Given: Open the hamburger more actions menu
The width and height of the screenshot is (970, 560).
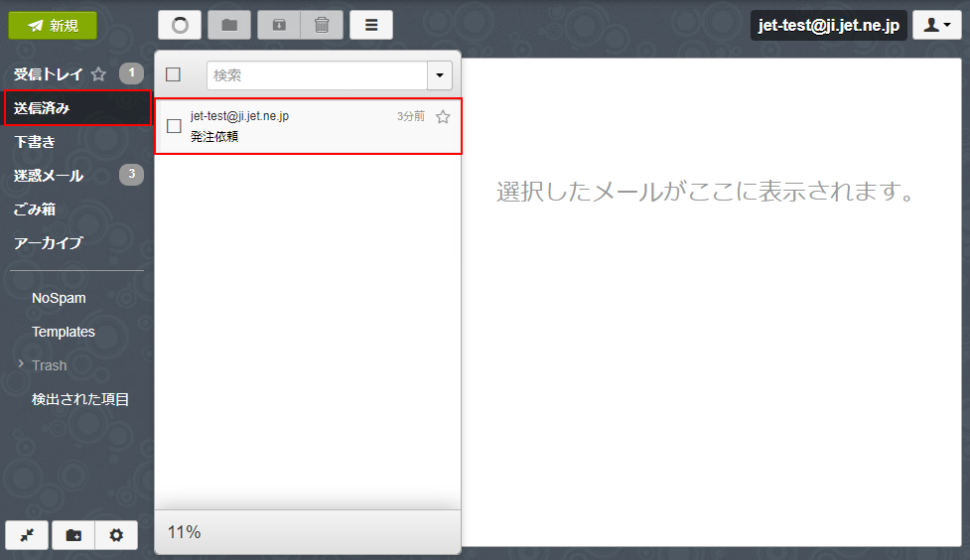Looking at the screenshot, I should pyautogui.click(x=371, y=25).
